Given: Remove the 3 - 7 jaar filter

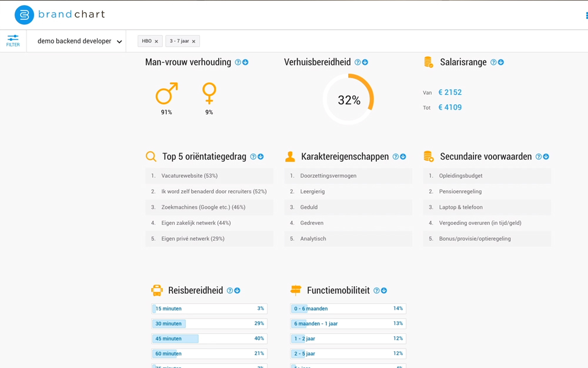Looking at the screenshot, I should coord(193,41).
